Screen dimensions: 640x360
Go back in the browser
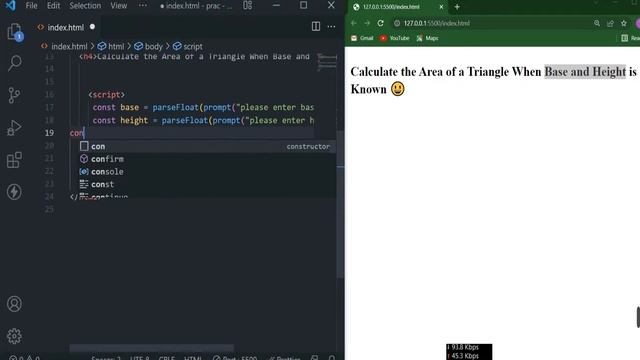tap(354, 23)
